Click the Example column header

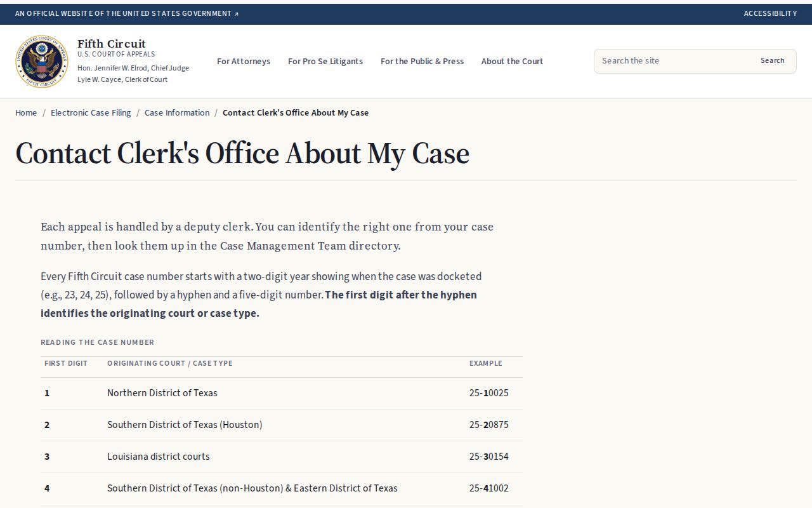pyautogui.click(x=486, y=363)
